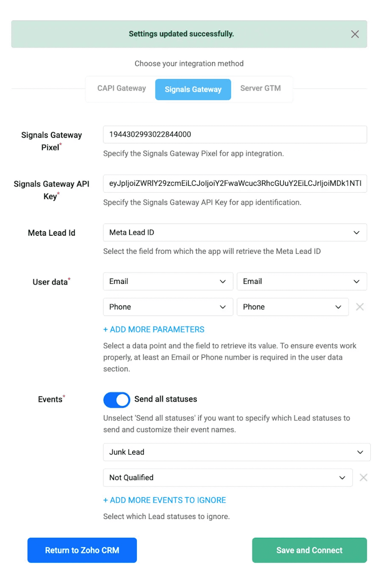Click Add More Events to Ignore link

point(164,500)
